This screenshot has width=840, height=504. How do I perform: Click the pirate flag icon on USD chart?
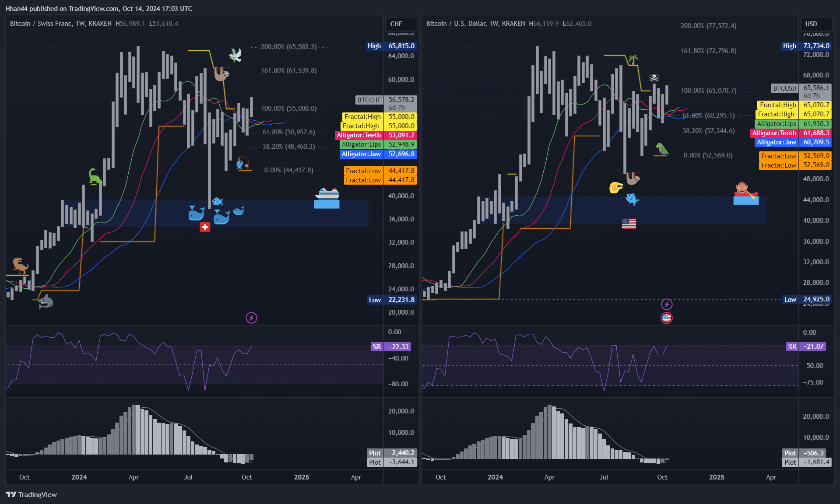[654, 78]
